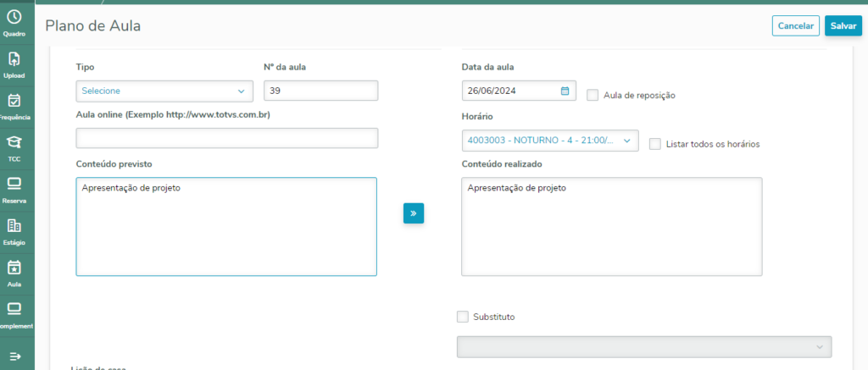This screenshot has width=868, height=370.
Task: Expand the sidebar with arrow icon
Action: pyautogui.click(x=14, y=356)
